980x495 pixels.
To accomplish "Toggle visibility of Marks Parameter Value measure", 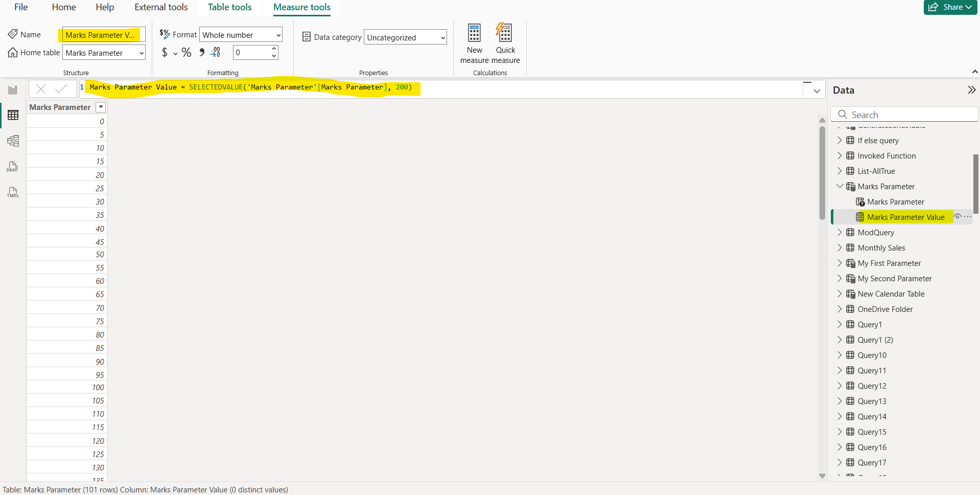I will click(957, 217).
